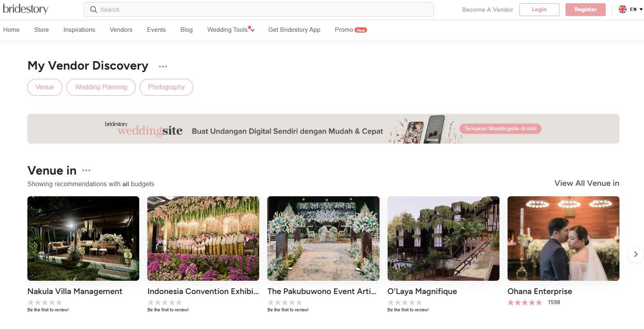
Task: Open the Promo menu item
Action: coord(344,30)
